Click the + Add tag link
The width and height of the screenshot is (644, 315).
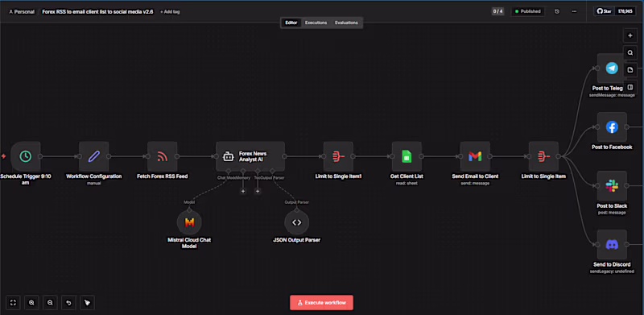coord(170,12)
